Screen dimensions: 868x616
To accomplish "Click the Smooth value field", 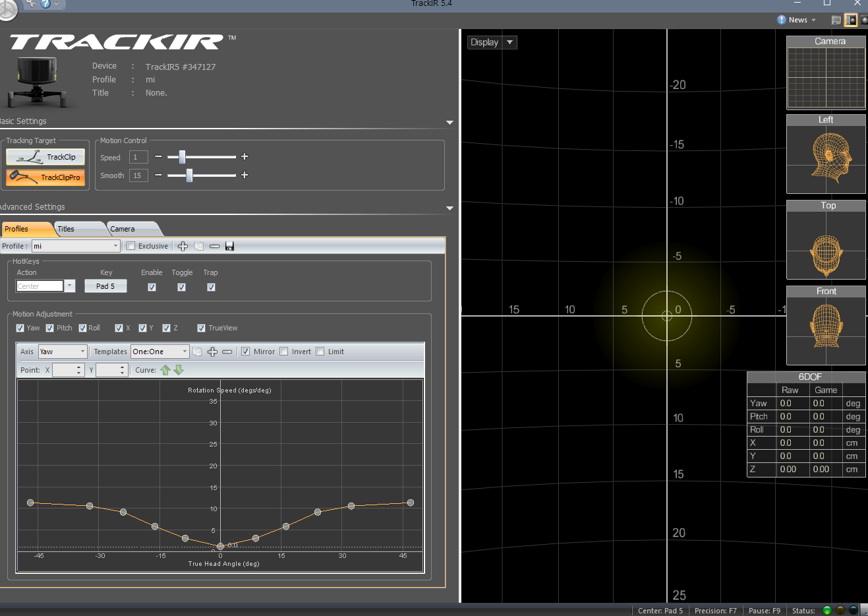I will coord(138,175).
